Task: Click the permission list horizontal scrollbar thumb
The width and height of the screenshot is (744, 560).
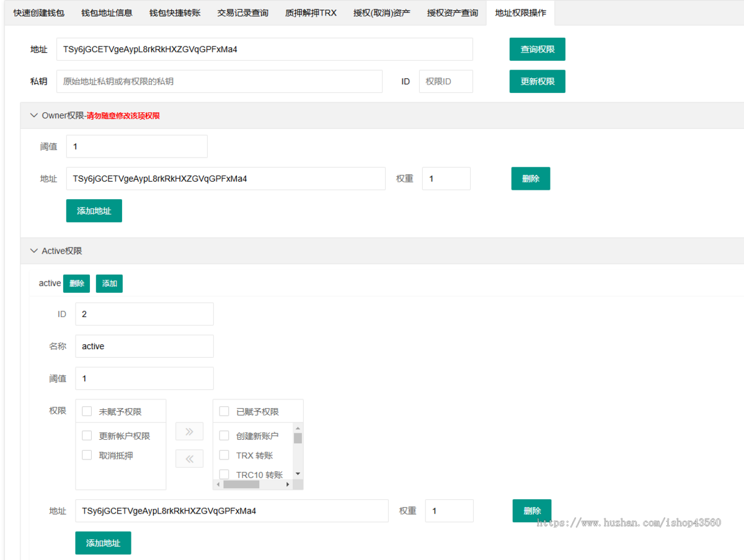Action: [241, 484]
